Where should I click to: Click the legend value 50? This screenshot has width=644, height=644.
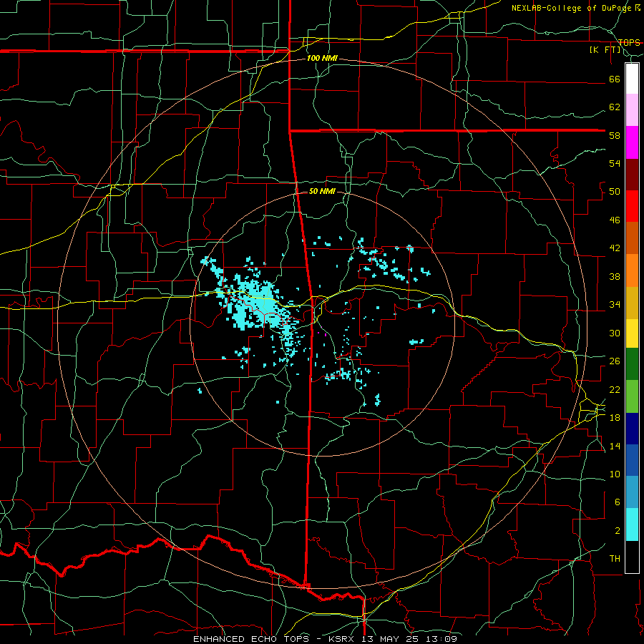coord(615,191)
